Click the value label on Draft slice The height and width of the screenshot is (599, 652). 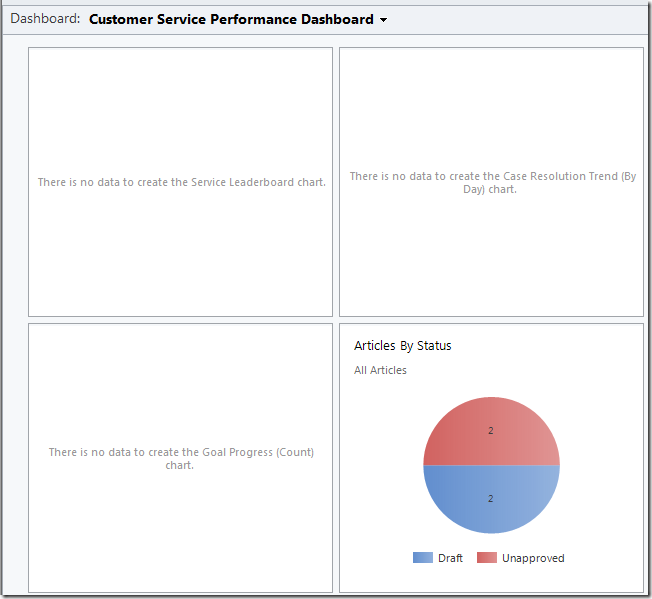coord(491,498)
